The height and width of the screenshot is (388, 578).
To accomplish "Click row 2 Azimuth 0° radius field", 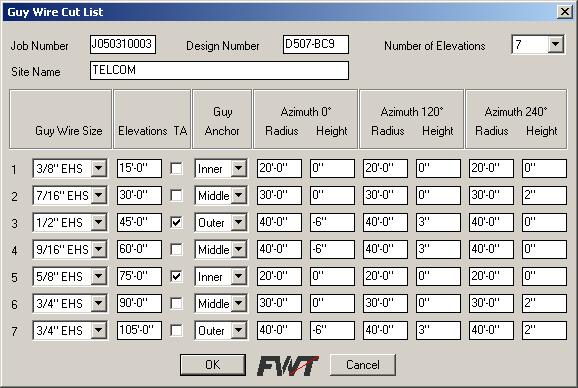I will 279,195.
